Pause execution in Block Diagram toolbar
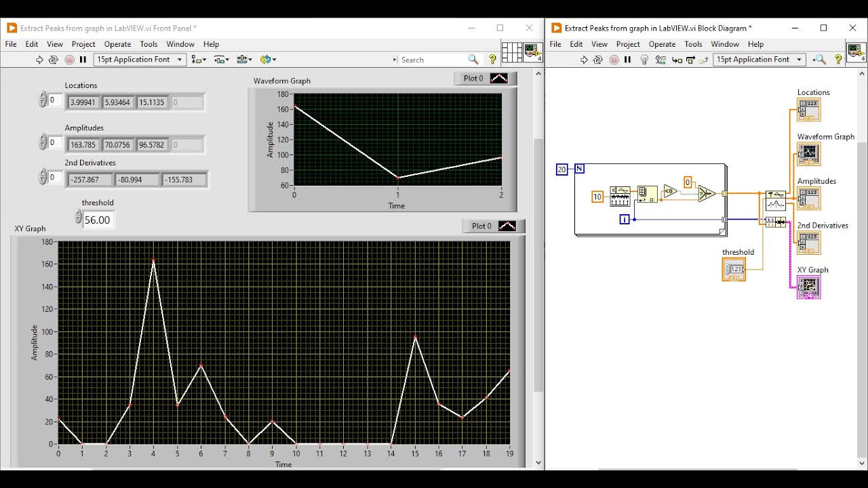 click(627, 60)
